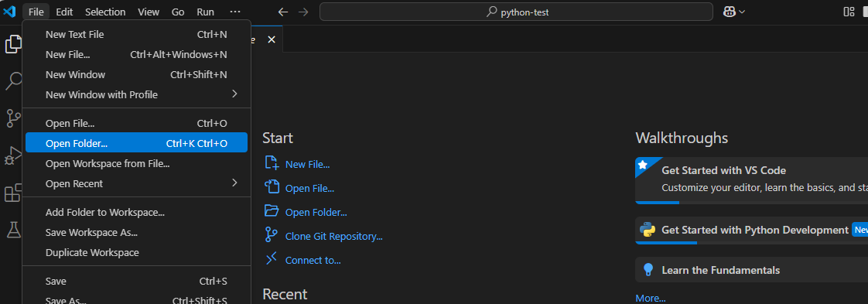Open Learn the Fundamentals walkthrough
Image resolution: width=868 pixels, height=304 pixels.
click(752, 270)
